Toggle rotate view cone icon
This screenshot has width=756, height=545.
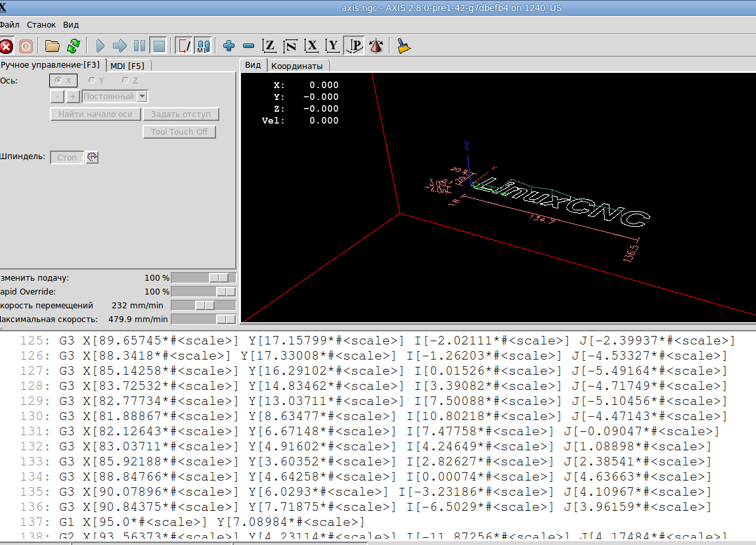click(x=376, y=46)
